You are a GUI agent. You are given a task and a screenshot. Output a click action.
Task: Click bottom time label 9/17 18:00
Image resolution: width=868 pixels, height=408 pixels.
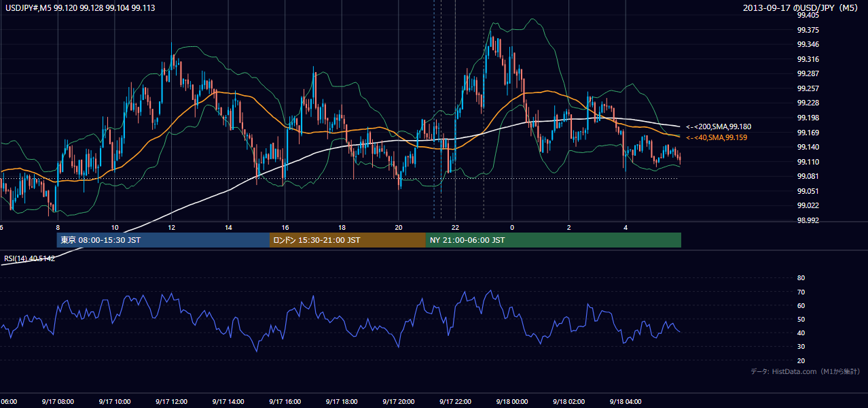point(342,401)
